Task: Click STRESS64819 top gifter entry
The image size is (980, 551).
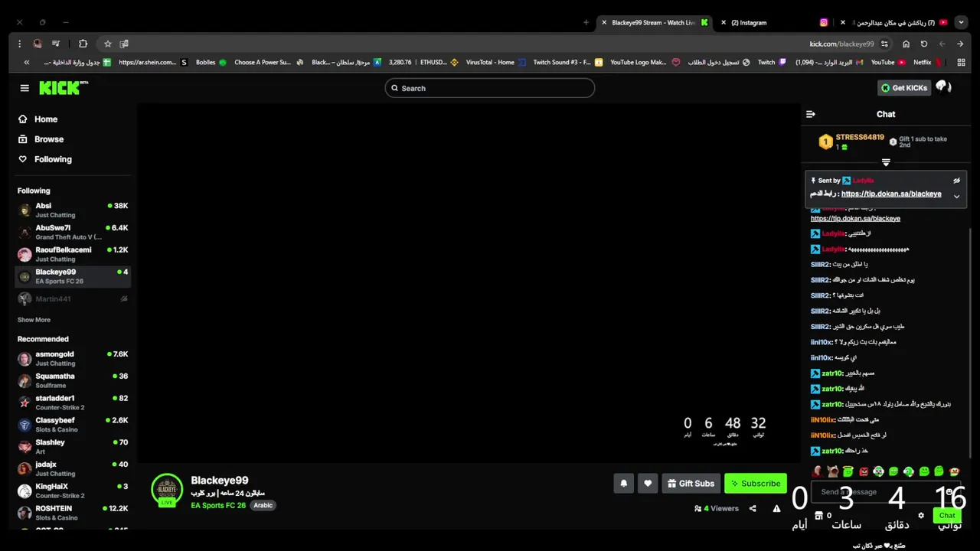Action: coord(851,142)
